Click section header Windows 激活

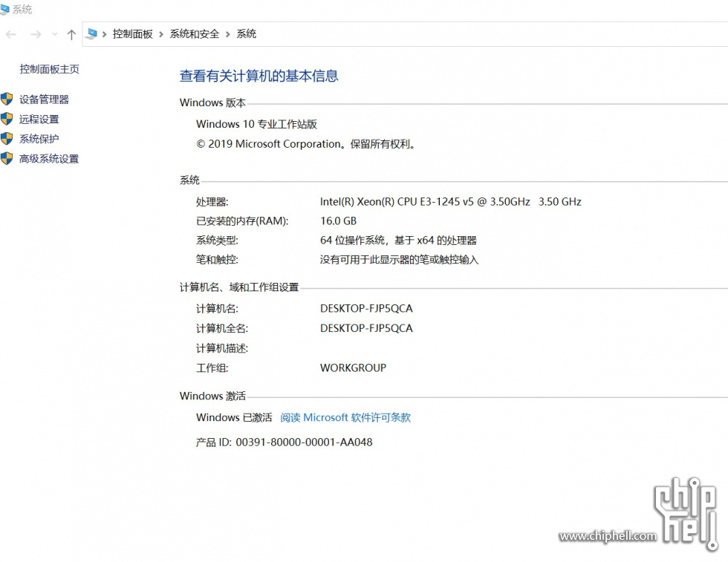pos(212,396)
